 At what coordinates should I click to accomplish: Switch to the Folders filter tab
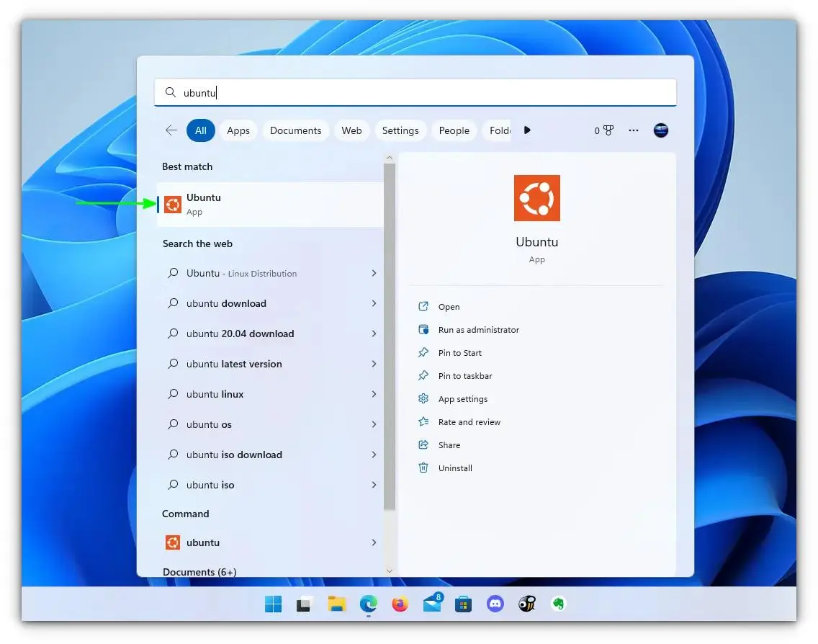click(x=497, y=130)
